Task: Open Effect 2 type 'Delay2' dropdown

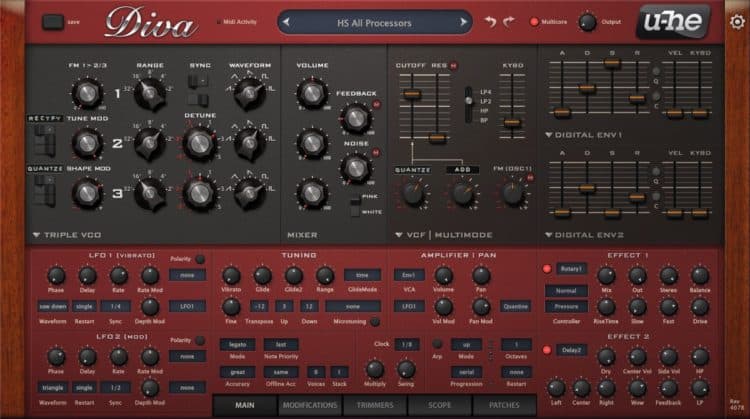Action: 571,350
